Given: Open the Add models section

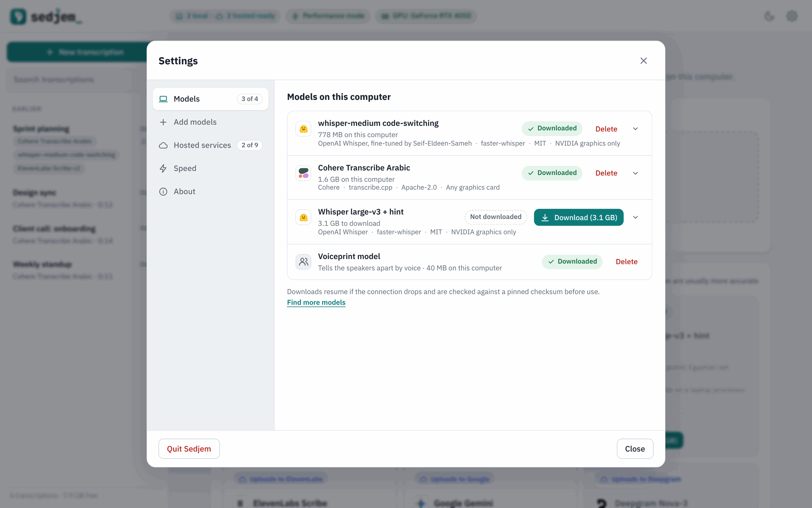Looking at the screenshot, I should tap(210, 122).
